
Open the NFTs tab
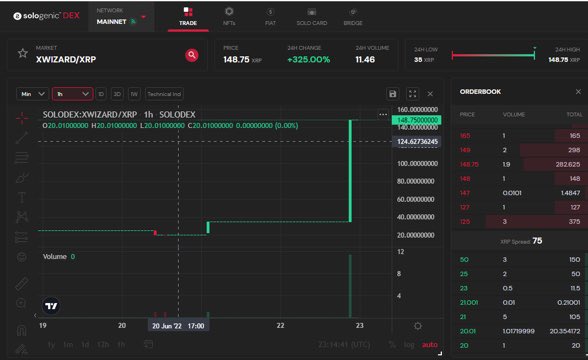229,16
